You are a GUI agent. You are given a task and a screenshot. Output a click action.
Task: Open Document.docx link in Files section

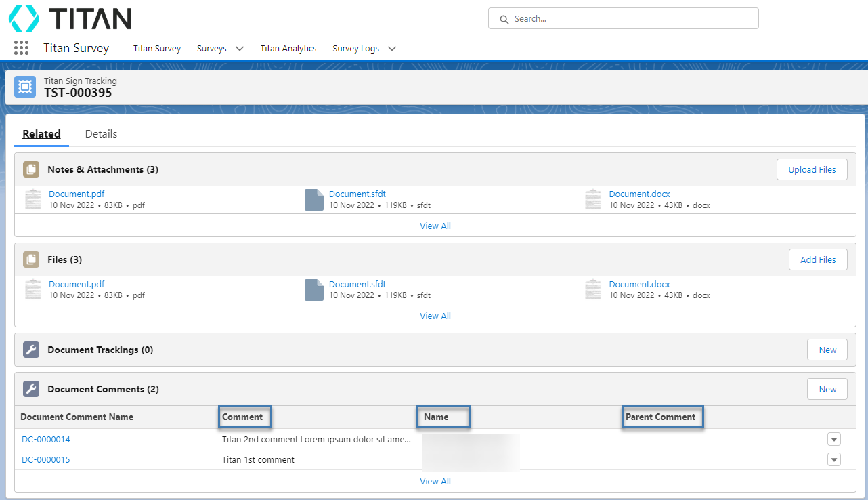(x=640, y=284)
